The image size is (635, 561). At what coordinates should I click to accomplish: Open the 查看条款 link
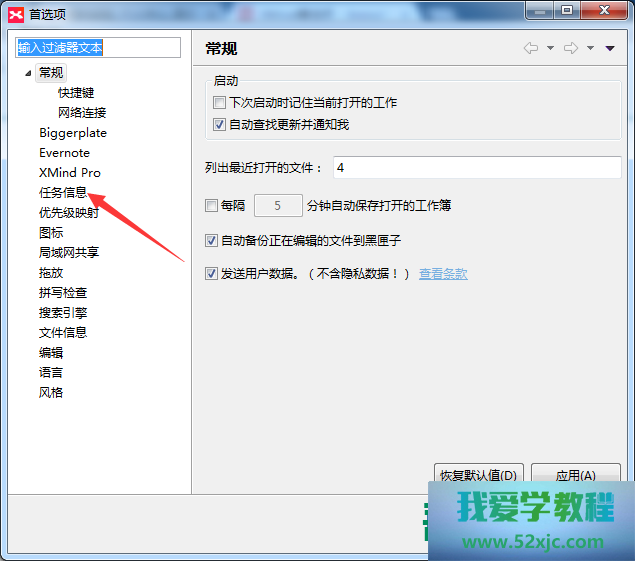tap(443, 274)
